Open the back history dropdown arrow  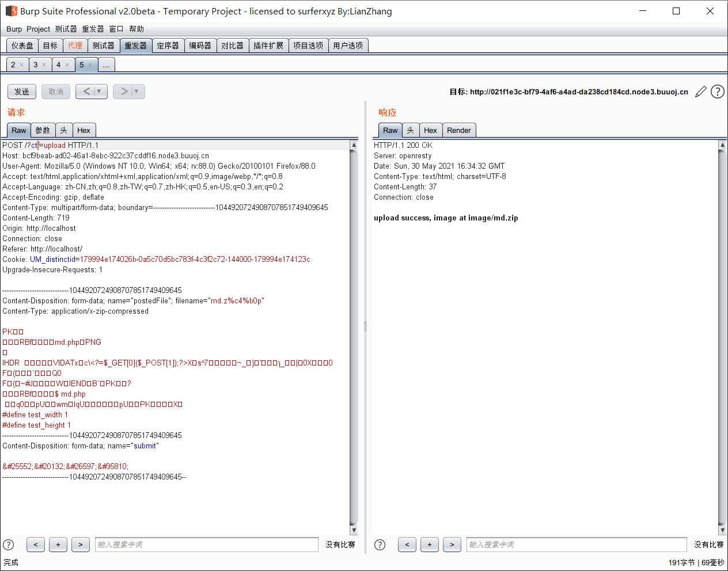click(100, 92)
